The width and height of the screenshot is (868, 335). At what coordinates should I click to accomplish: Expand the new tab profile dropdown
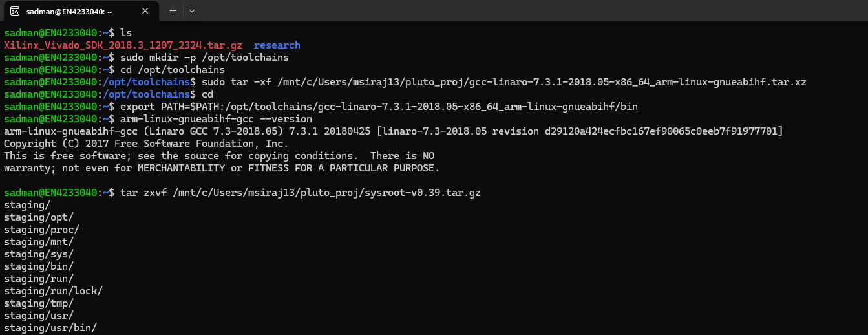click(x=192, y=11)
